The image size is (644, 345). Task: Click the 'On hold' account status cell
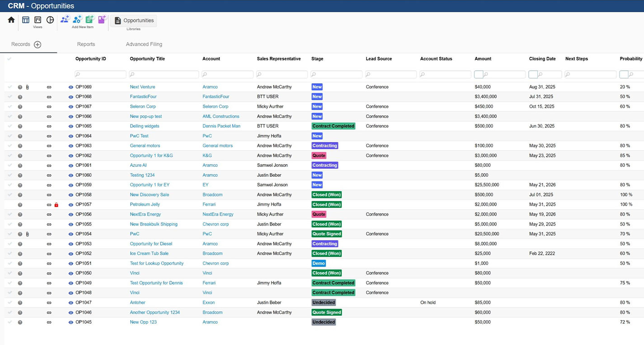(428, 302)
